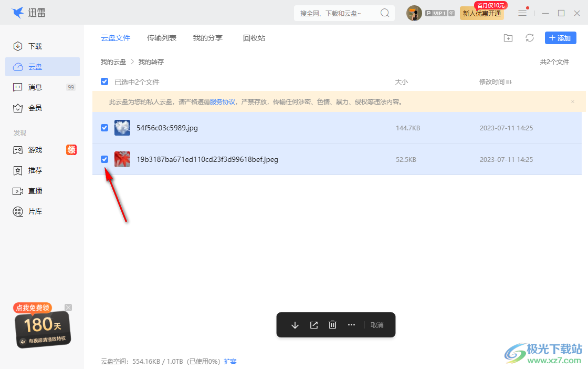Click the share icon in bottom toolbar
Viewport: 588px width, 369px height.
pyautogui.click(x=314, y=325)
